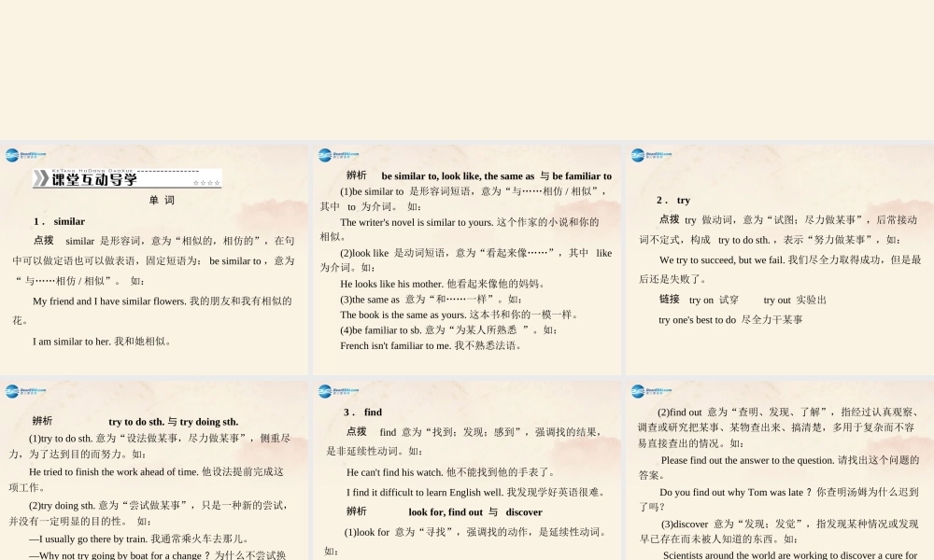The image size is (934, 560).
Task: Click 'My friend and I have similar flowers.'
Action: (x=110, y=301)
